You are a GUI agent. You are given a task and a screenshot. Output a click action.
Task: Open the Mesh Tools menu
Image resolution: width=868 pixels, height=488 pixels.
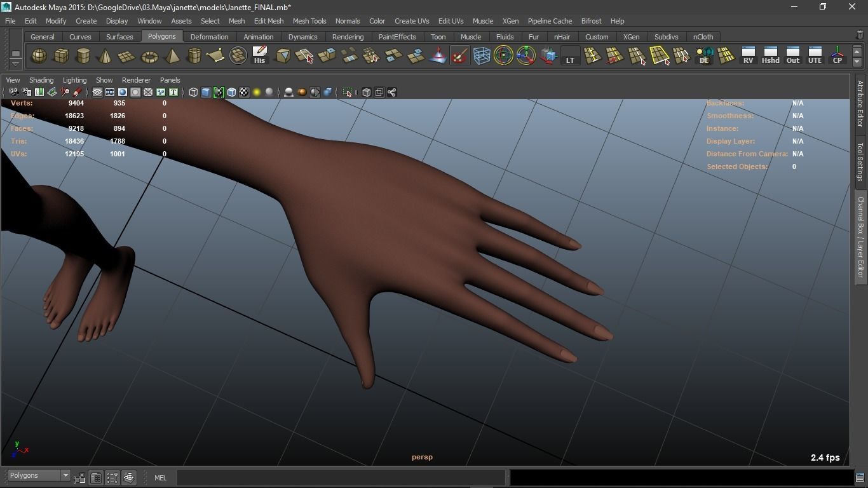tap(309, 21)
